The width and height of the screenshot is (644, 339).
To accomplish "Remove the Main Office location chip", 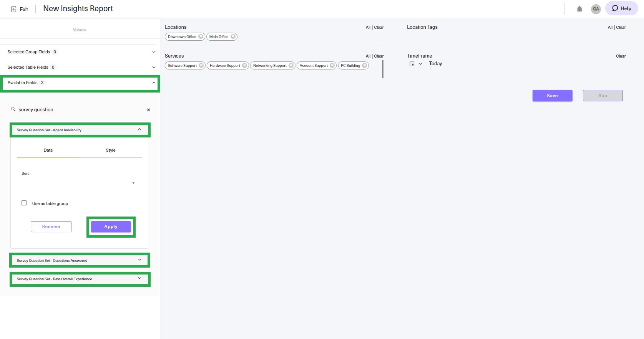I will 233,36.
